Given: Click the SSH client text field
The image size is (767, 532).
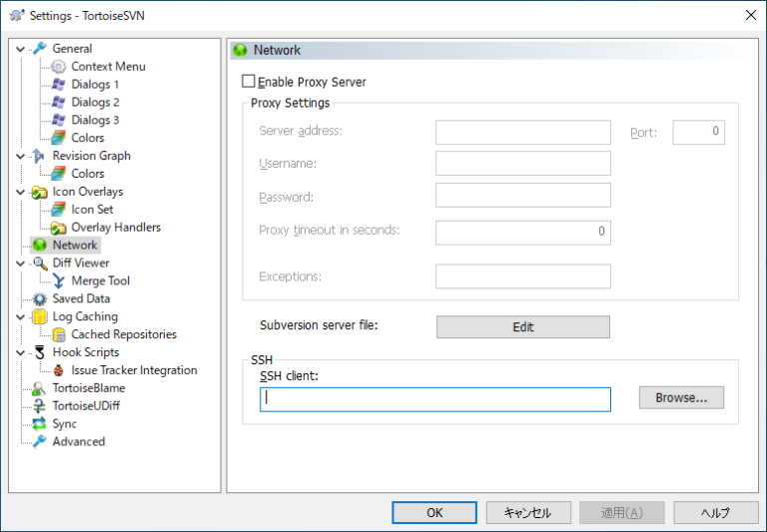Looking at the screenshot, I should 434,399.
